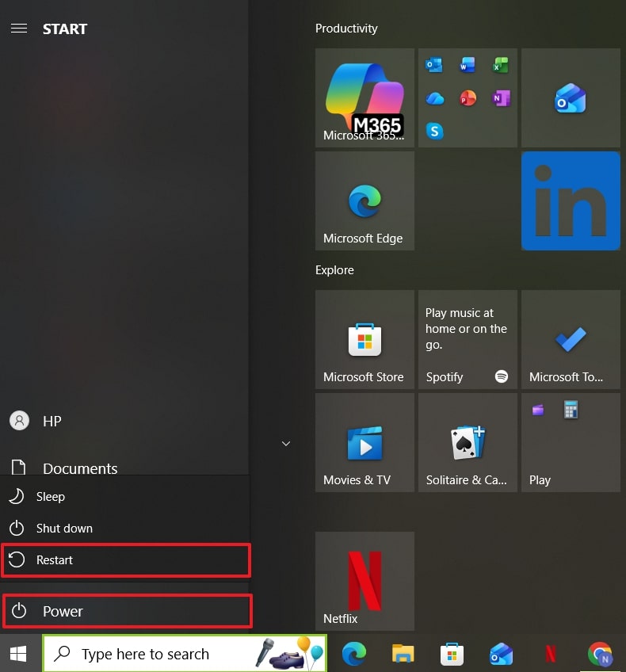This screenshot has height=672, width=626.
Task: Select Restart from the power menu
Action: [x=125, y=560]
